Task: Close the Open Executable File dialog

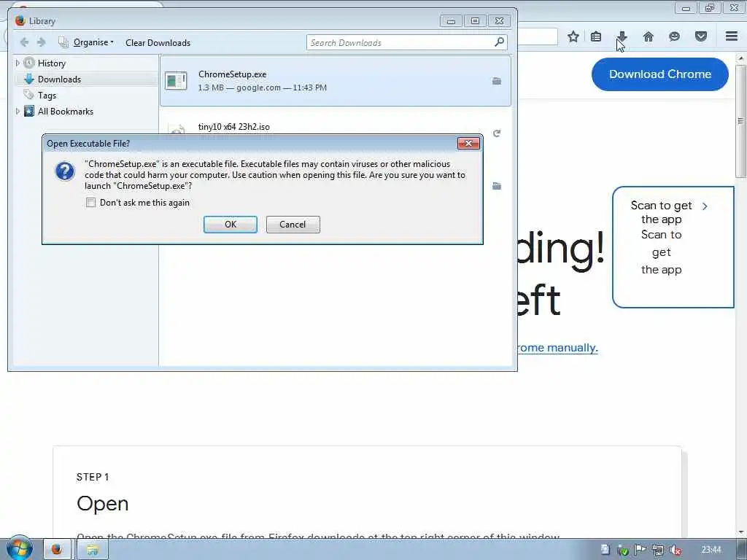Action: (468, 144)
